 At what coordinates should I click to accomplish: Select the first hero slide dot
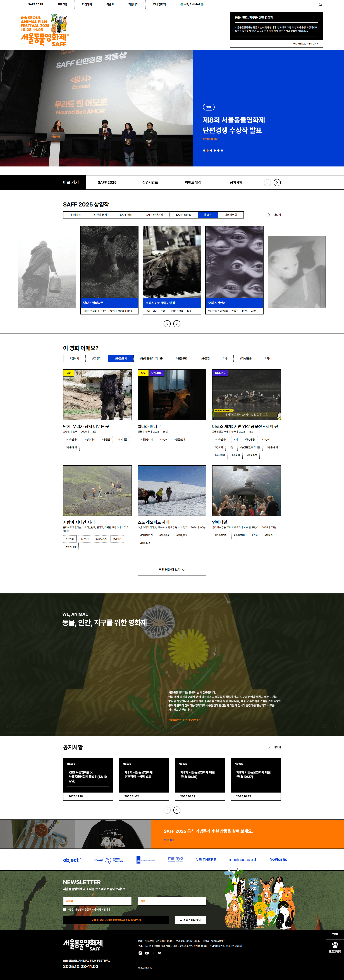point(204,151)
